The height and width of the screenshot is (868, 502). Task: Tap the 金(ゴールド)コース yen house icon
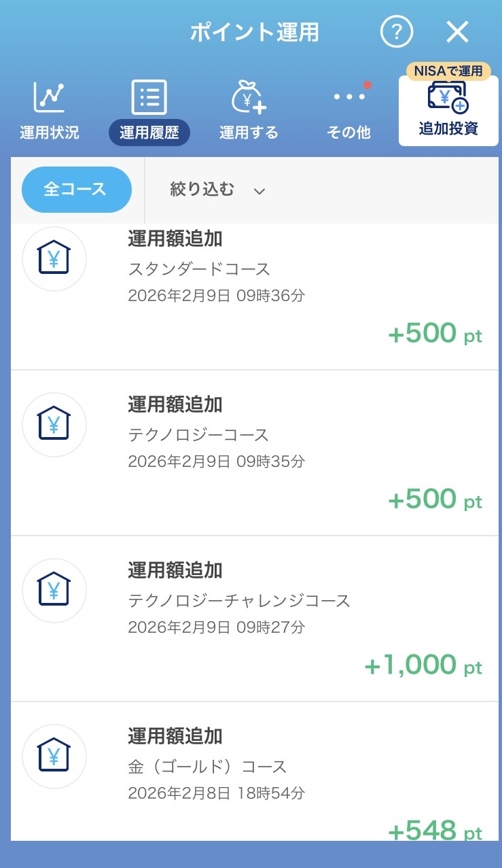(x=54, y=757)
